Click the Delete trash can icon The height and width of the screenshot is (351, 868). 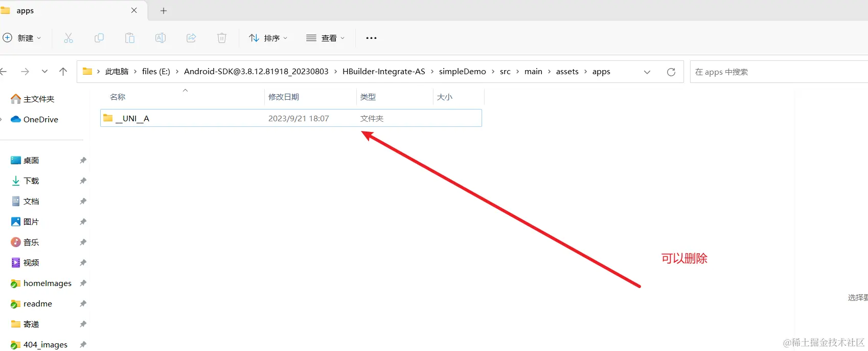coord(222,38)
